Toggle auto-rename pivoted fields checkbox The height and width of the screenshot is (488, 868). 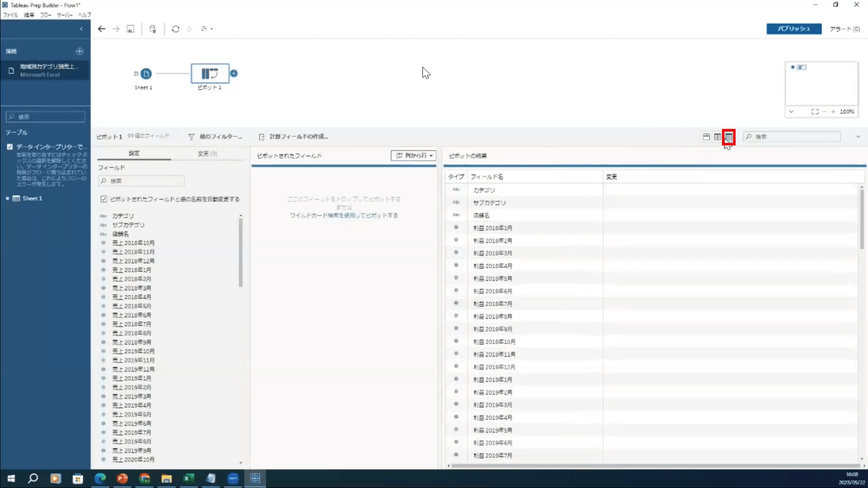[x=104, y=199]
